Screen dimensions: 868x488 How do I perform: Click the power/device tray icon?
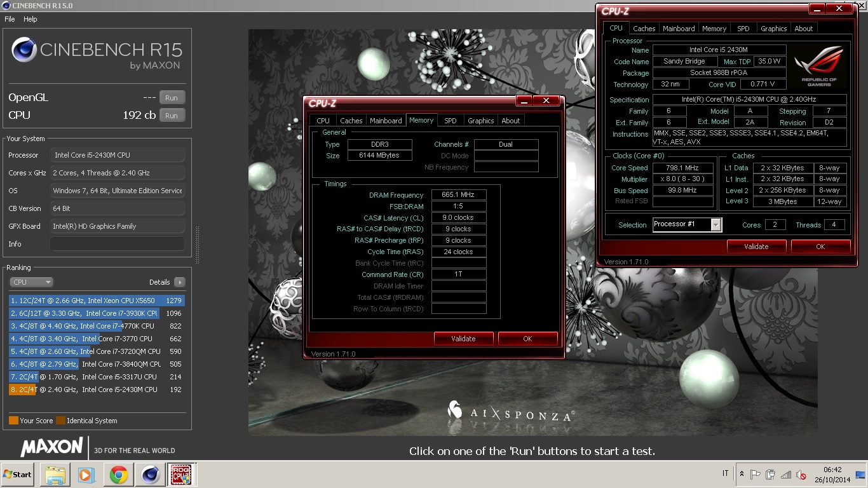point(771,474)
